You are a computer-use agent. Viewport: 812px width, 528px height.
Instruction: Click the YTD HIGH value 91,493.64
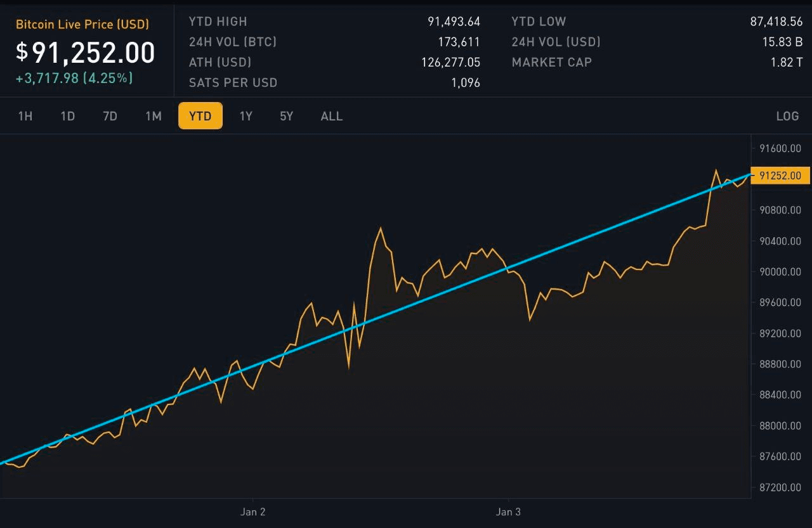pyautogui.click(x=454, y=22)
